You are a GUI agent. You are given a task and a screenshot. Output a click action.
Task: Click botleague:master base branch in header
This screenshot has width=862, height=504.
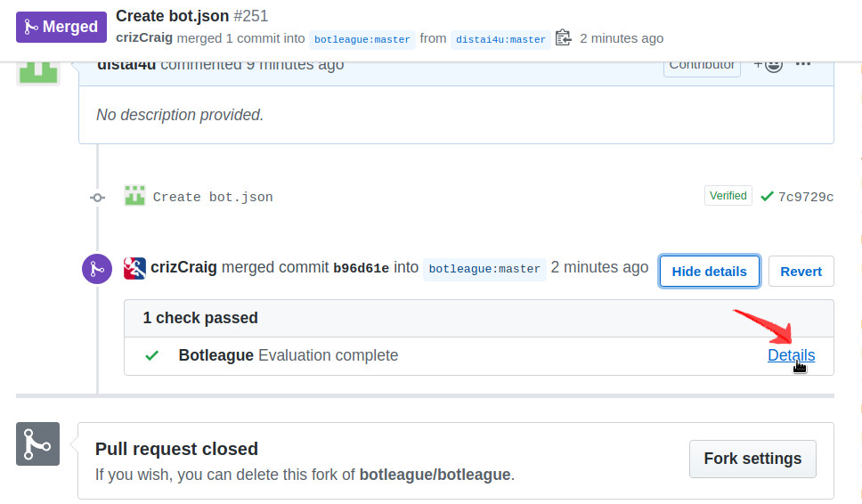(362, 39)
